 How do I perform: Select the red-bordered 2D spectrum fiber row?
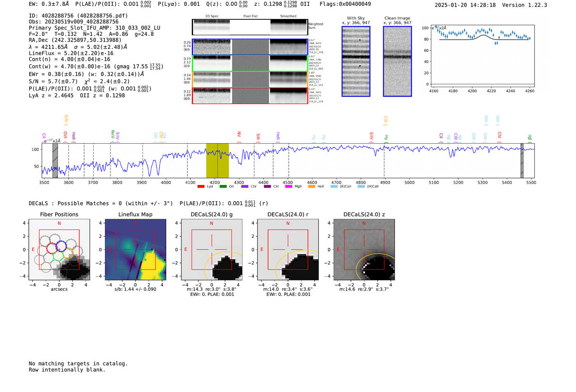[250, 95]
